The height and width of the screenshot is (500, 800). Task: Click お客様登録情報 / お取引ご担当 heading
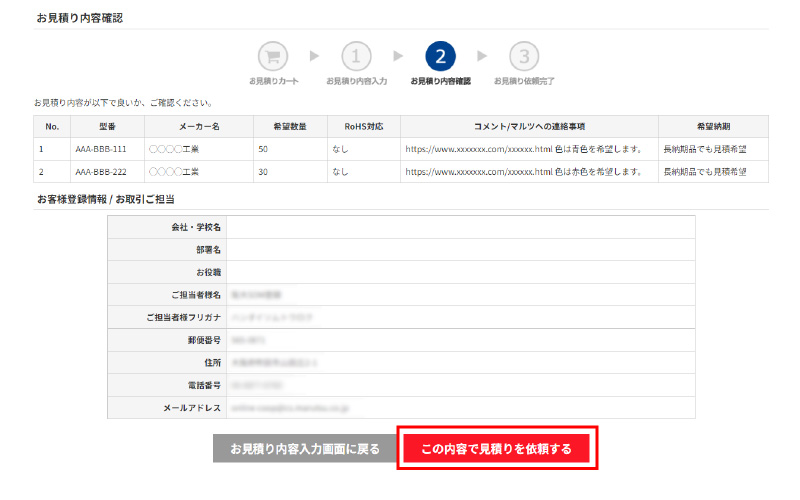pos(106,199)
